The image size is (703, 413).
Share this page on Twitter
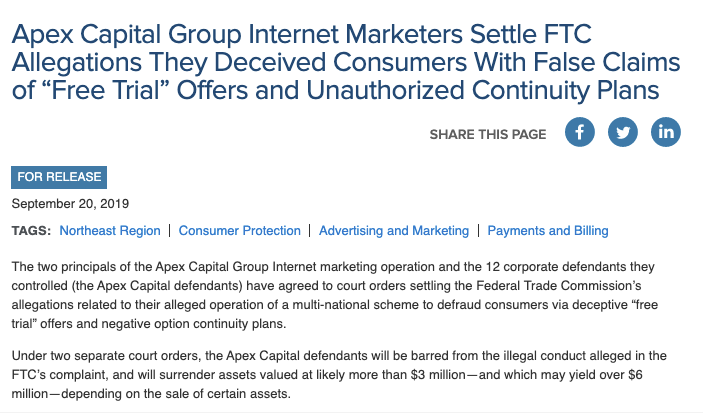point(623,132)
